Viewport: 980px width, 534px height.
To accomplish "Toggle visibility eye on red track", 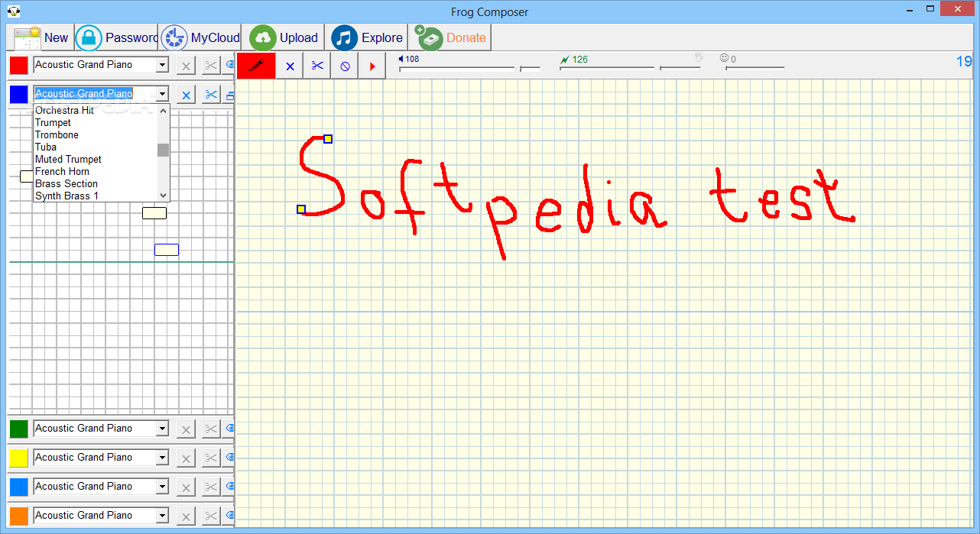I will [x=229, y=66].
